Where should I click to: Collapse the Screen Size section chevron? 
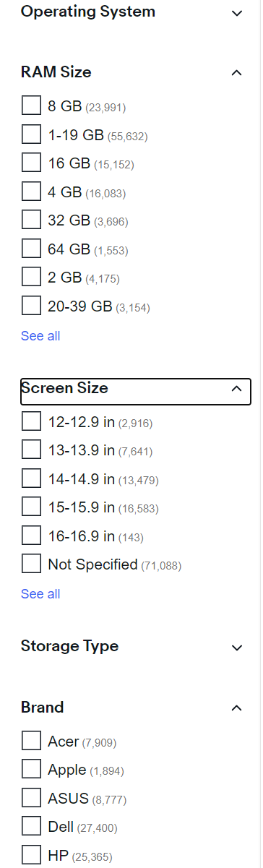236,388
